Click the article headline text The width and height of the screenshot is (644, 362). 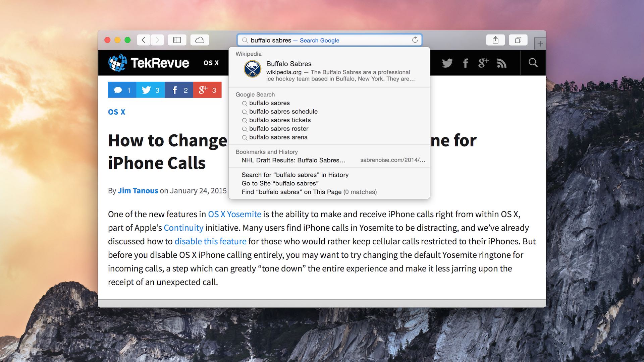point(292,152)
